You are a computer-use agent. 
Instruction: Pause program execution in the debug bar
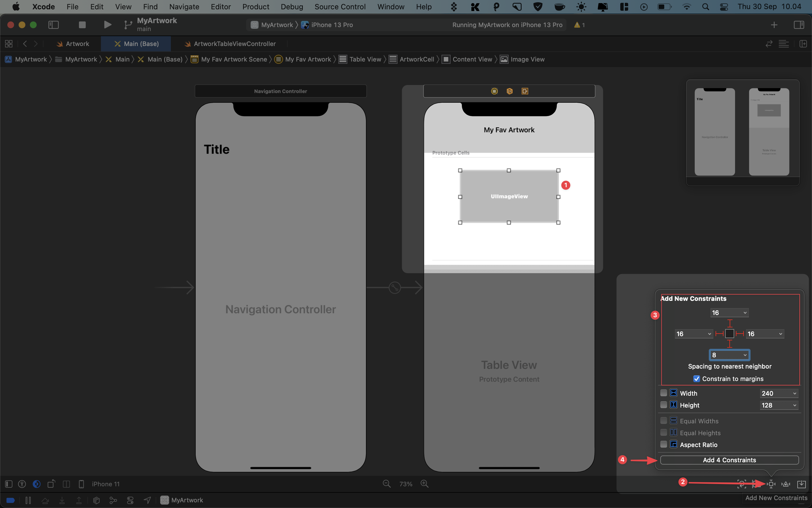[28, 500]
